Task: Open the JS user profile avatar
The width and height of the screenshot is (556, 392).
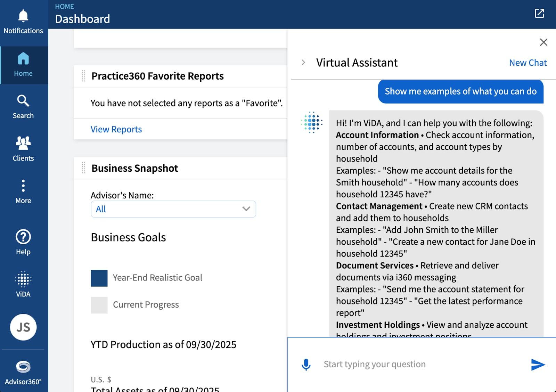Action: pyautogui.click(x=23, y=327)
